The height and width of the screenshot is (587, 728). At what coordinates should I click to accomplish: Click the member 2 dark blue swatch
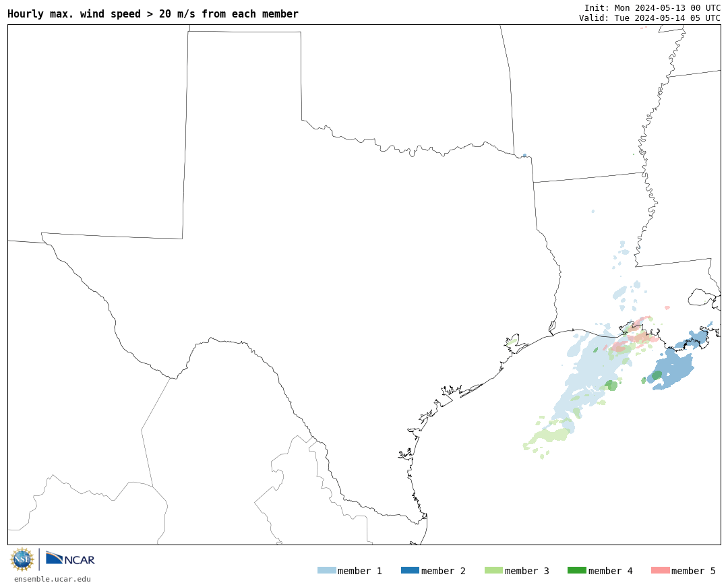[410, 570]
